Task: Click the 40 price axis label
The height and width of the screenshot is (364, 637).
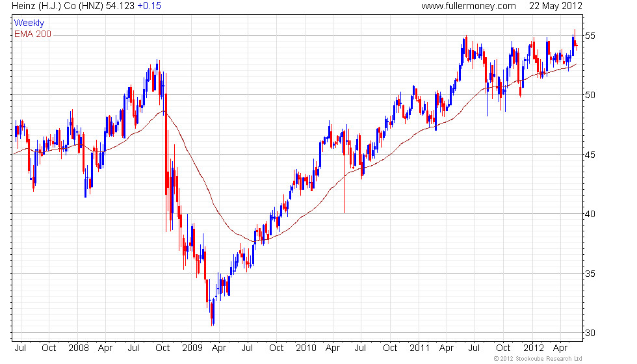Action: coord(590,214)
